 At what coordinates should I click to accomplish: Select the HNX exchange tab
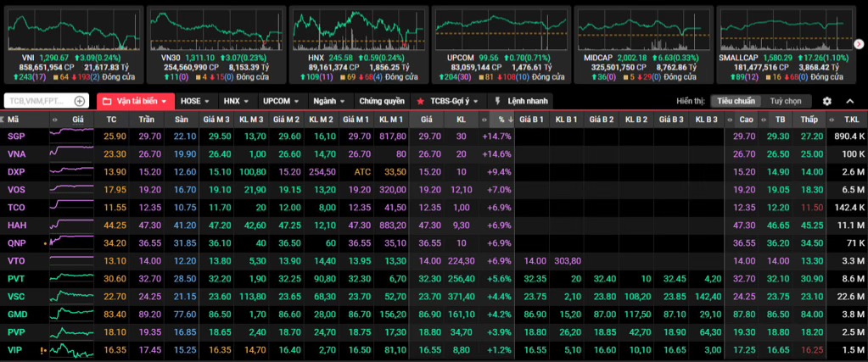[x=236, y=101]
